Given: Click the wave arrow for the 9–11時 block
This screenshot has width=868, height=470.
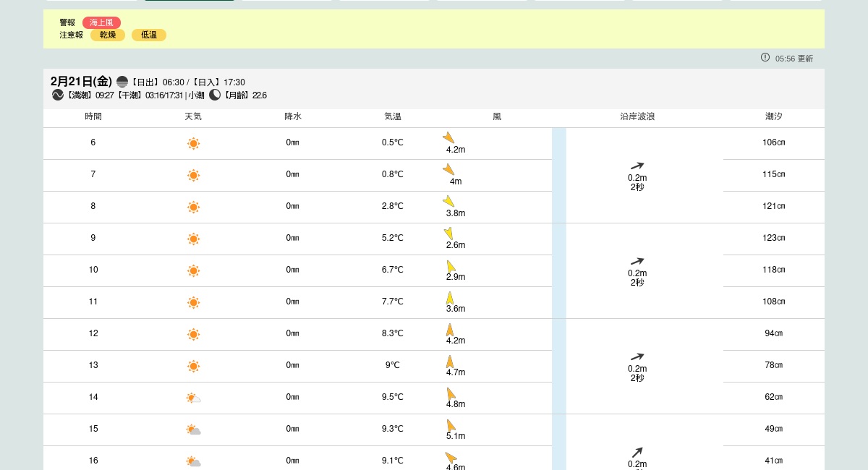Looking at the screenshot, I should pyautogui.click(x=637, y=261).
